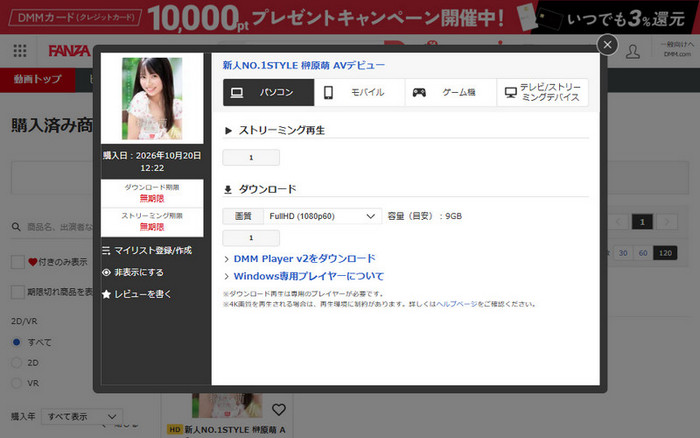Click the 動画トップ tab
The height and width of the screenshot is (438, 700).
pyautogui.click(x=38, y=80)
